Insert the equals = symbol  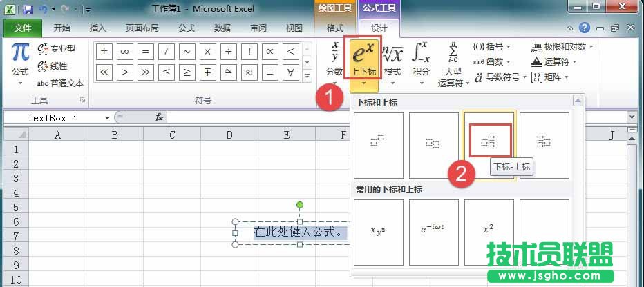point(145,52)
